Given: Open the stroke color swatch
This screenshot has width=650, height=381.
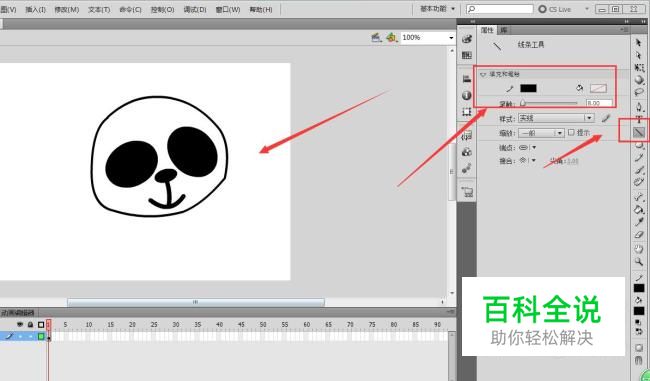Looking at the screenshot, I should [528, 88].
